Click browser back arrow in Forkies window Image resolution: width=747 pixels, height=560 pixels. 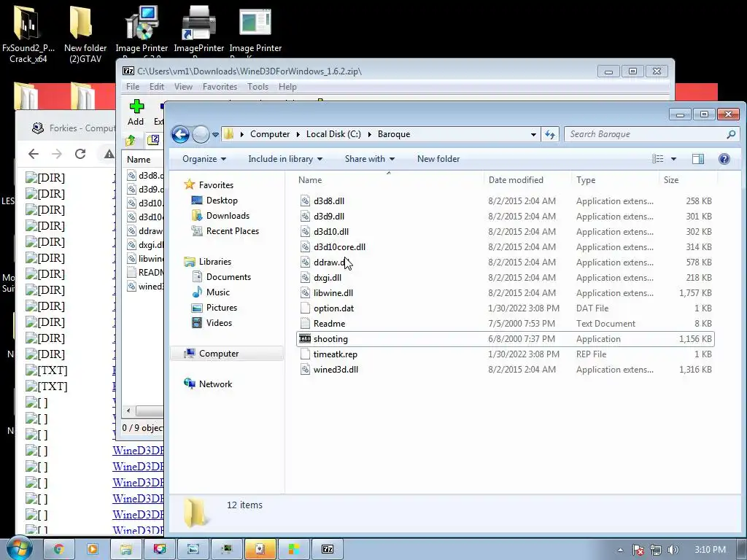click(34, 154)
